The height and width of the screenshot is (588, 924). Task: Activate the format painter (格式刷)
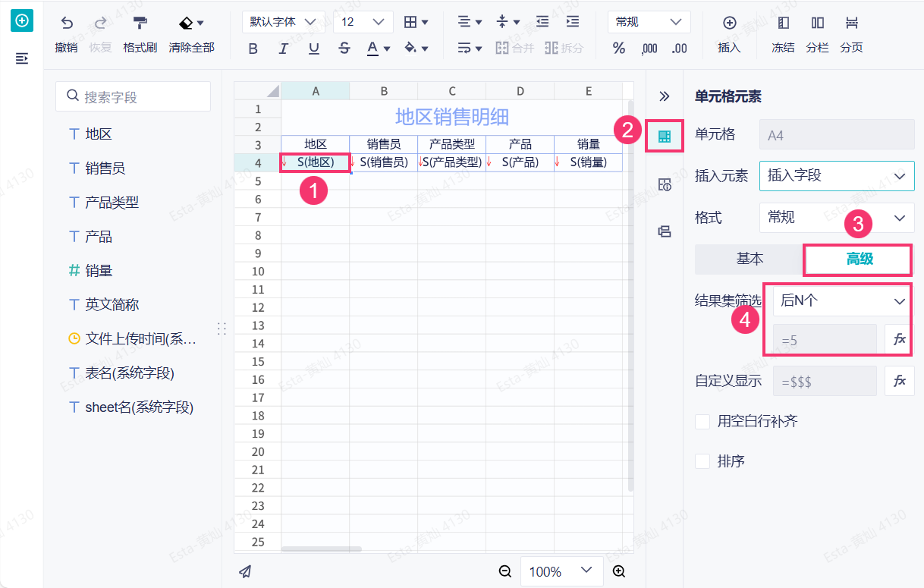140,35
